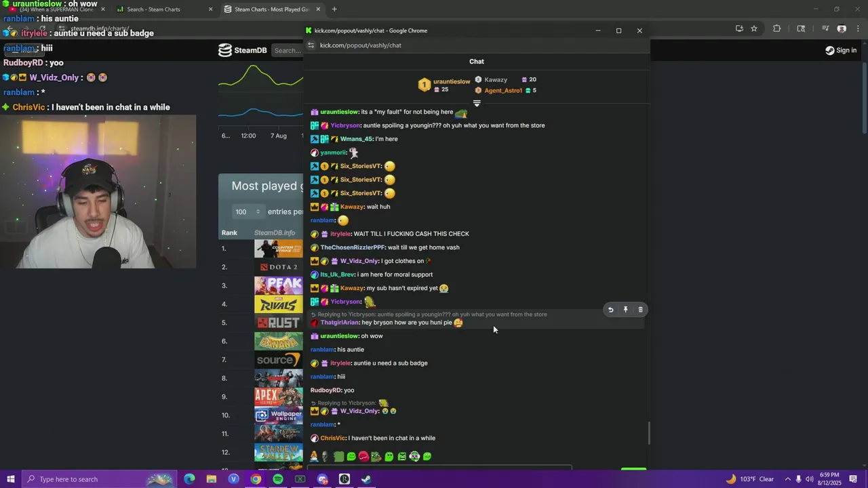The image size is (868, 488).
Task: Click the headphones emote in quick emote bar
Action: (x=414, y=457)
